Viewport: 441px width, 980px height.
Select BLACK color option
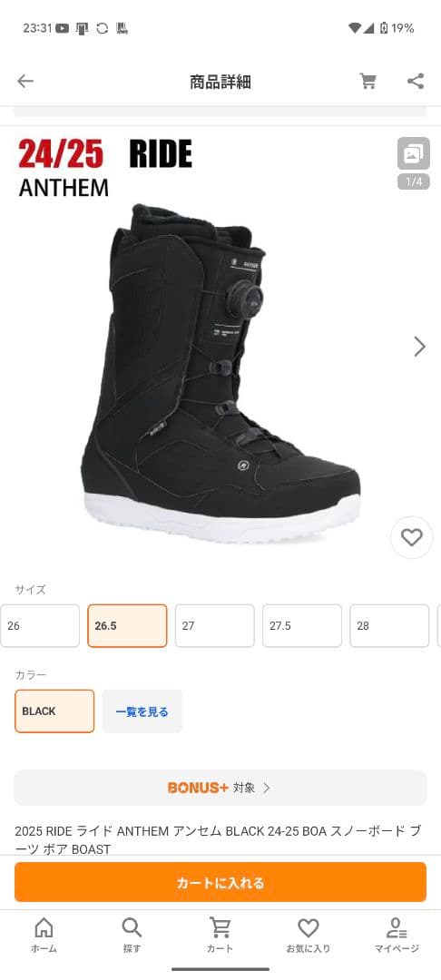coord(54,711)
